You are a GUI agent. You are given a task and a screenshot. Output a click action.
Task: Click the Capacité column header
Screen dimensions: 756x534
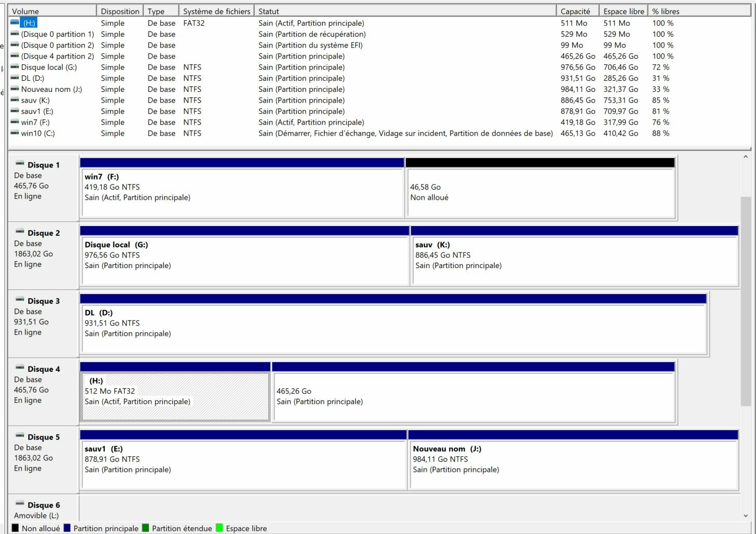coord(578,11)
